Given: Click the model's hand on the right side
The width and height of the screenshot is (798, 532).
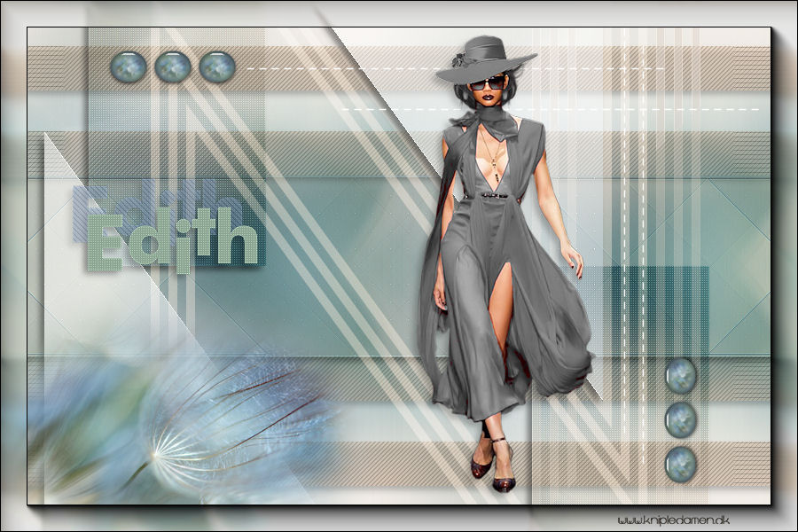Looking at the screenshot, I should tap(575, 262).
